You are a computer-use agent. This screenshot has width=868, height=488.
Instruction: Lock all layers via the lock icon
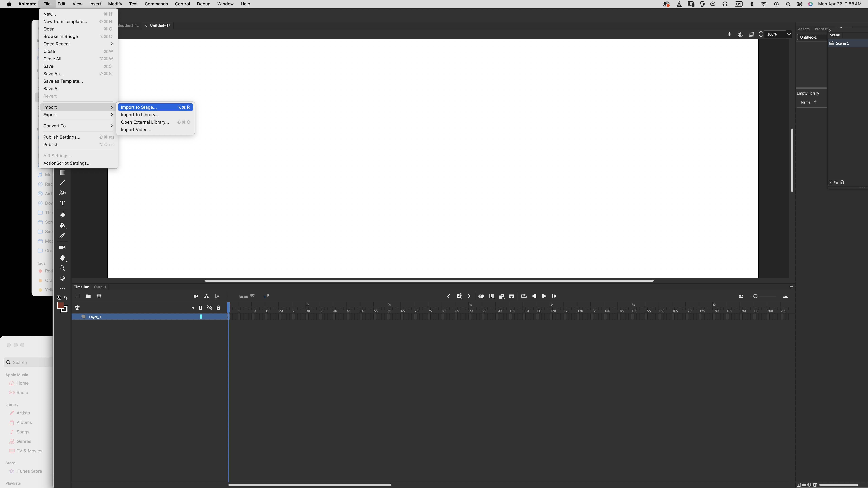[x=219, y=308]
